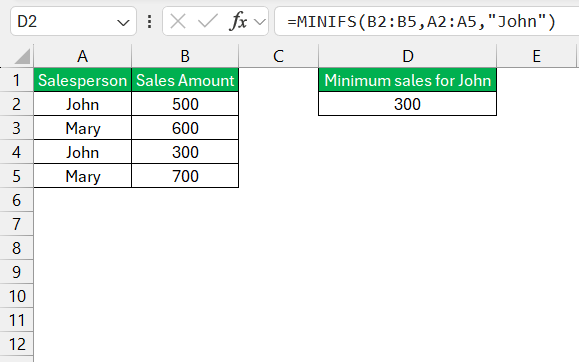Open the Insert Function fx button
Image resolution: width=579 pixels, height=362 pixels.
238,22
